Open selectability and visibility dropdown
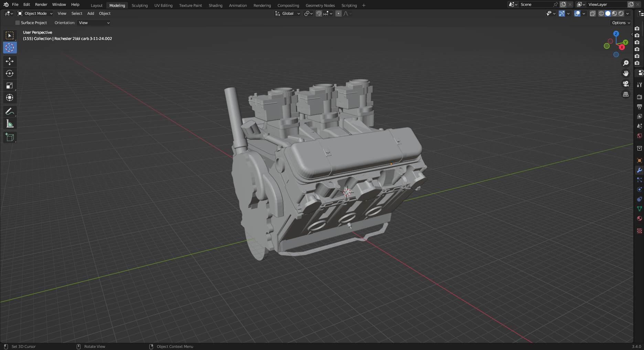This screenshot has height=350, width=644. [551, 13]
